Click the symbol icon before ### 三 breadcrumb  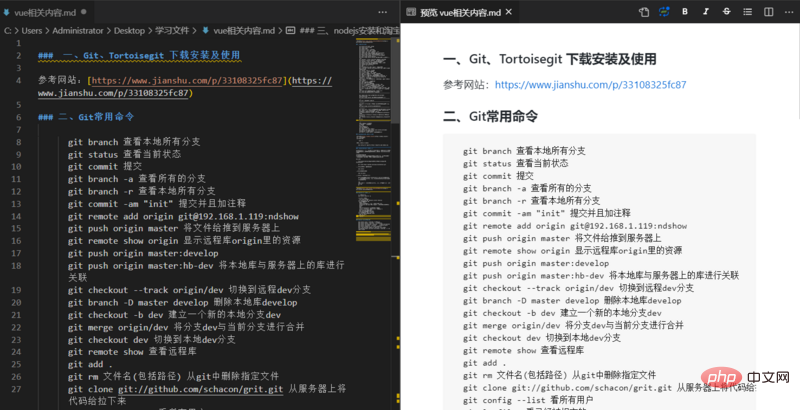pyautogui.click(x=290, y=31)
